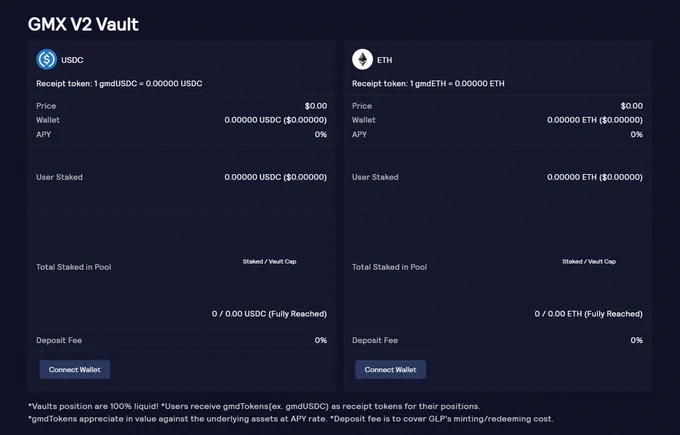The image size is (680, 435).
Task: Select User Staked 0.00000 USDC amount
Action: tap(275, 177)
